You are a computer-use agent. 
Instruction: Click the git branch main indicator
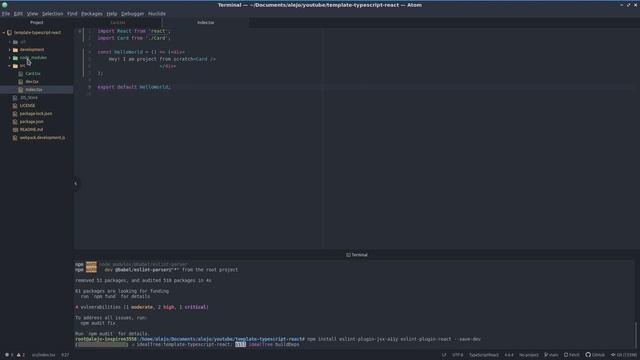coord(551,355)
